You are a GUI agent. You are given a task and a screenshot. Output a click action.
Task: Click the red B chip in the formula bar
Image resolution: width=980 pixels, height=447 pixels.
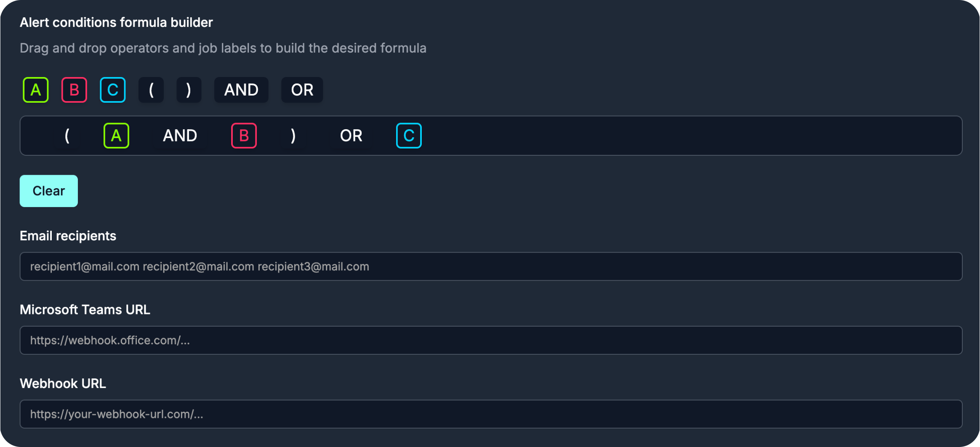(244, 136)
